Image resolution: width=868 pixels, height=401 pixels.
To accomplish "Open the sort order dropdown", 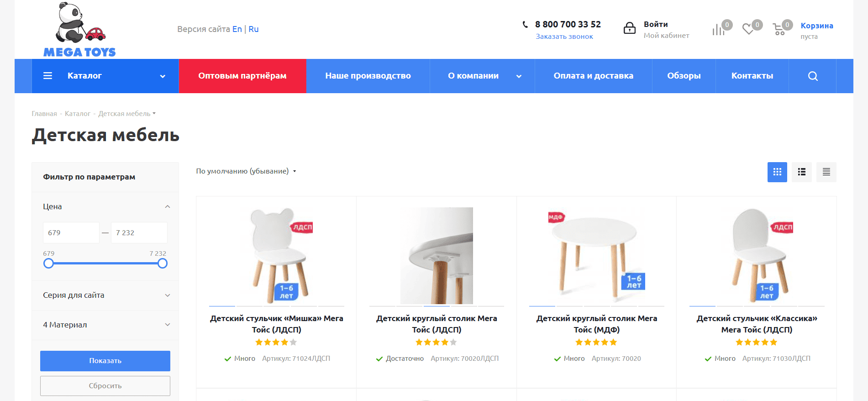I will point(246,171).
